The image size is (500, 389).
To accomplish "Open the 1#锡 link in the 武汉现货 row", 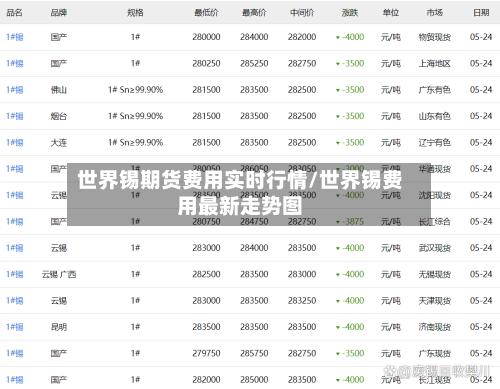I will pos(15,248).
